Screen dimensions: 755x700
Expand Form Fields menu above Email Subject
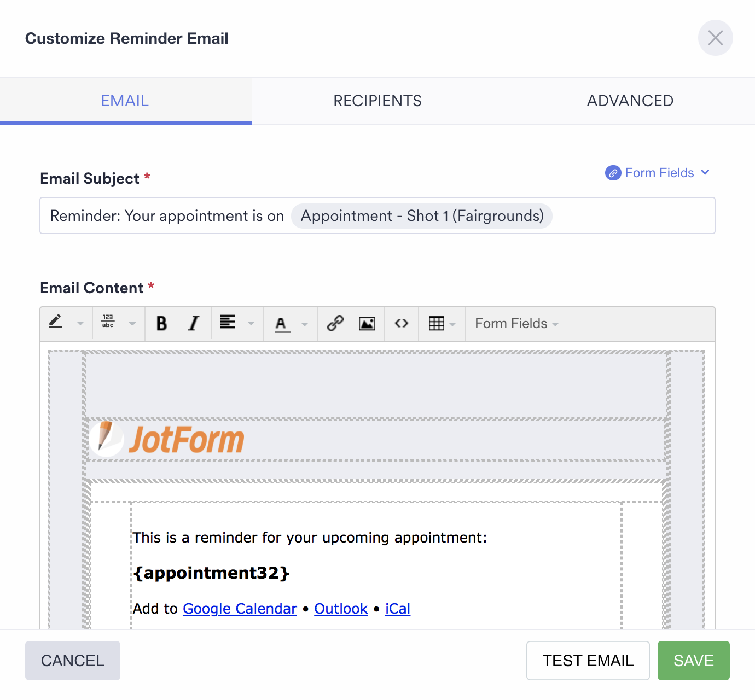[x=658, y=173]
